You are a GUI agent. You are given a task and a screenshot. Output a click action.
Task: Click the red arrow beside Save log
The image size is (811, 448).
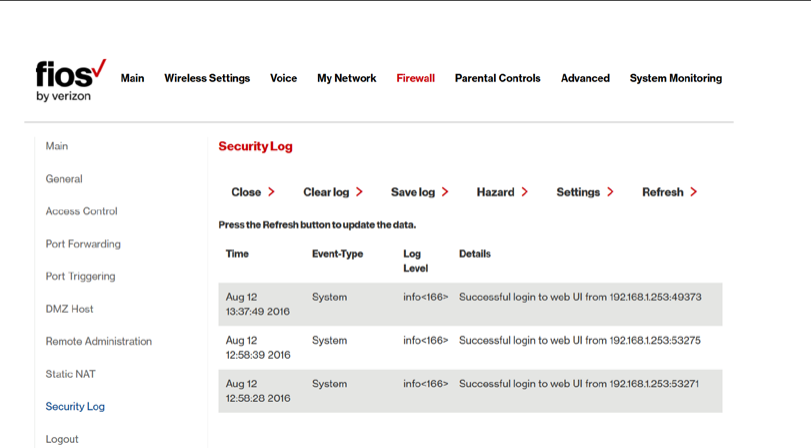click(x=445, y=192)
